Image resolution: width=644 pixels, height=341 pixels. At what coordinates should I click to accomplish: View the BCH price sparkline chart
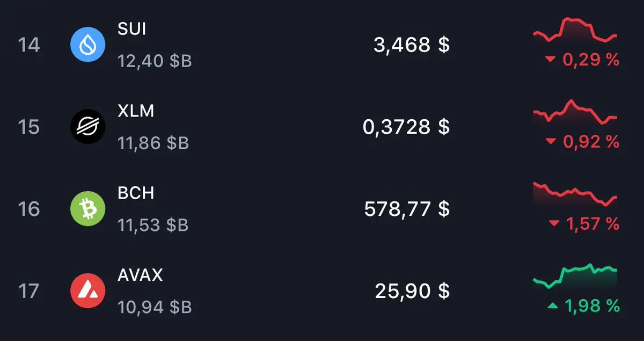[575, 194]
